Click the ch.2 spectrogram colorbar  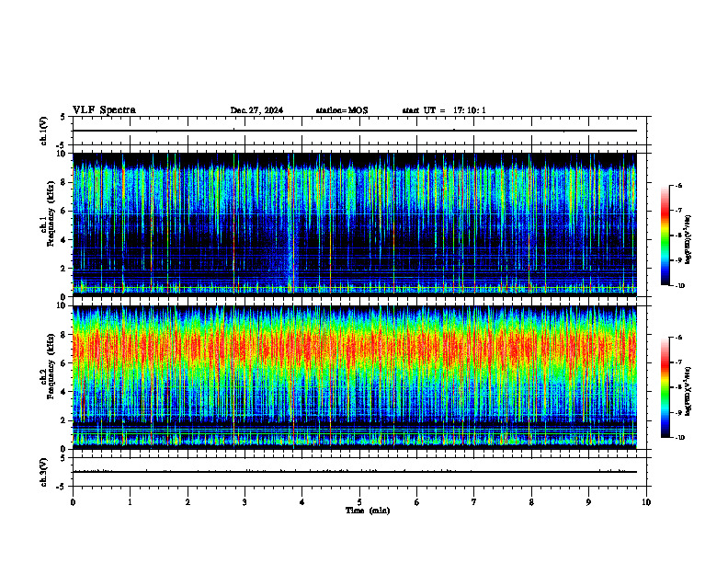pos(665,387)
